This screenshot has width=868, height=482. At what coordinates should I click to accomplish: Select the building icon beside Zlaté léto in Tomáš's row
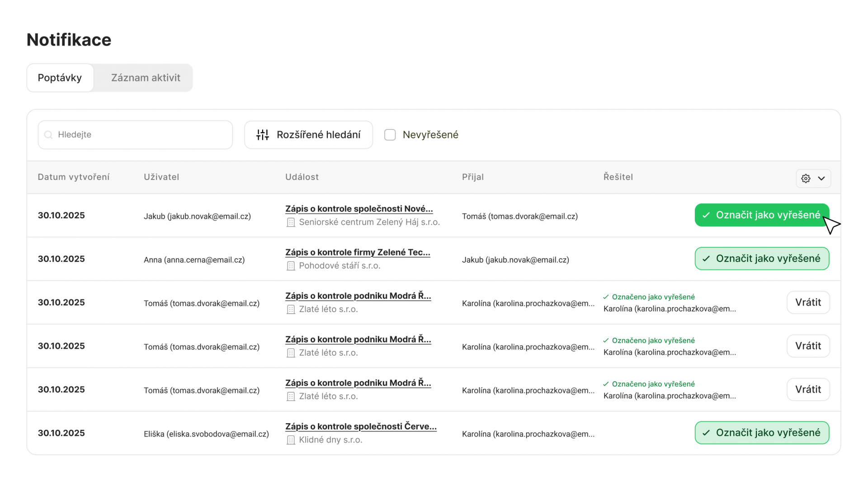(290, 309)
